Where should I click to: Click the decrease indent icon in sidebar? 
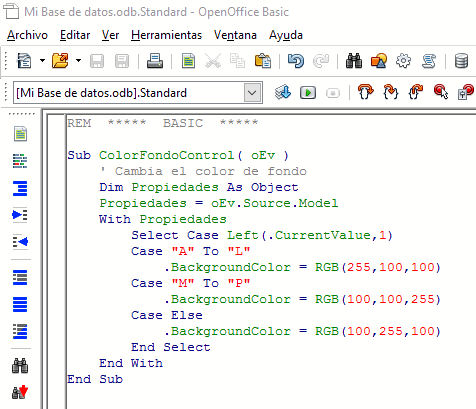(20, 241)
